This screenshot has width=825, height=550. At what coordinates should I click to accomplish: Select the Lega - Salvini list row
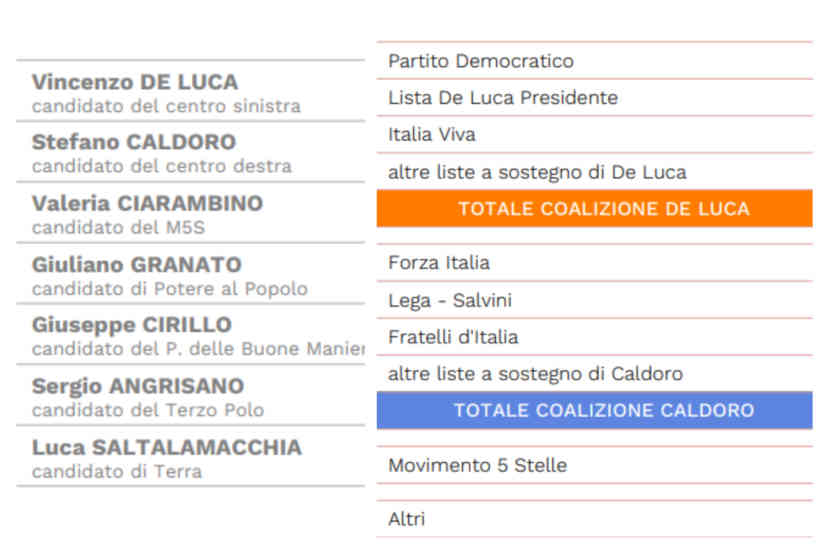tap(595, 300)
